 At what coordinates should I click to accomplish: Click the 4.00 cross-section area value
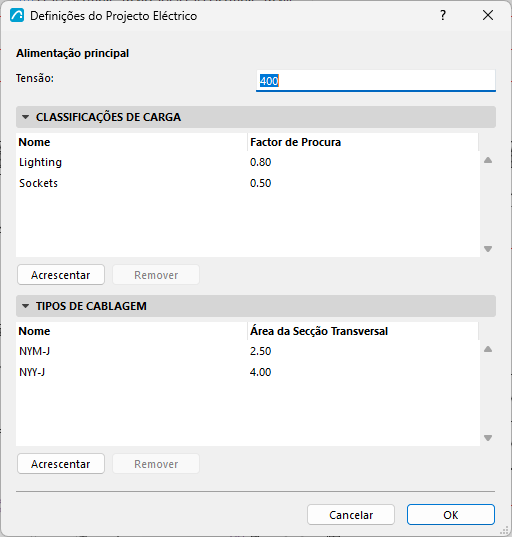coord(260,372)
